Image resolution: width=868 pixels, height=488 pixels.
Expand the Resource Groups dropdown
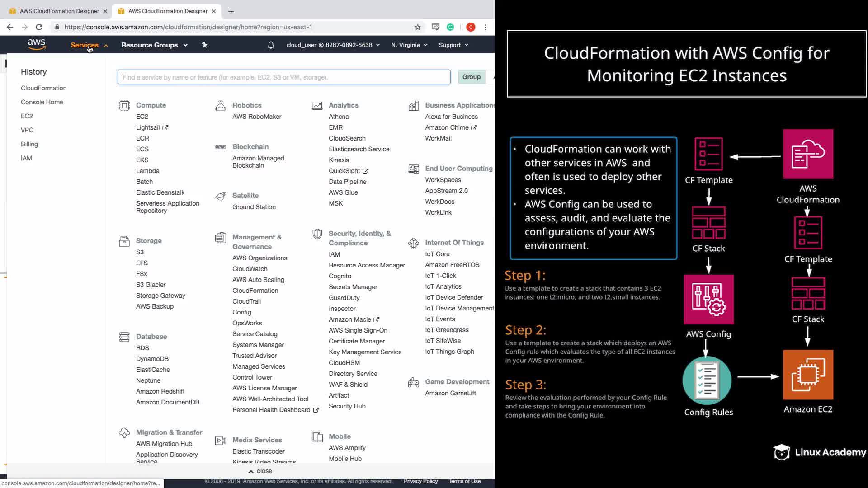point(154,45)
